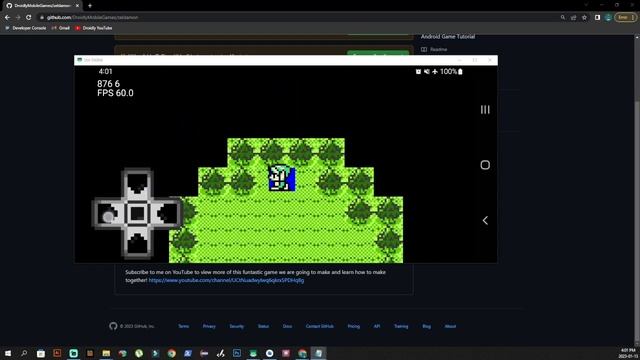Image resolution: width=640 pixels, height=360 pixels.
Task: Open Gmail bookmark
Action: click(x=61, y=28)
